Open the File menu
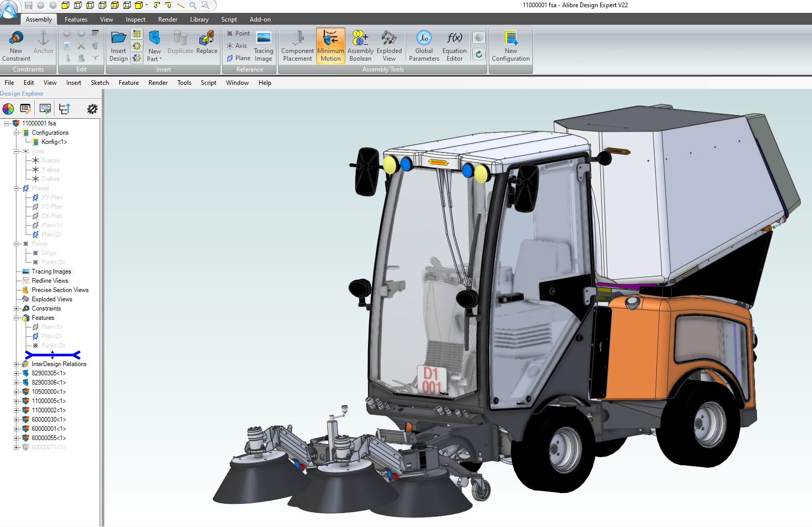This screenshot has height=527, width=812. click(9, 83)
